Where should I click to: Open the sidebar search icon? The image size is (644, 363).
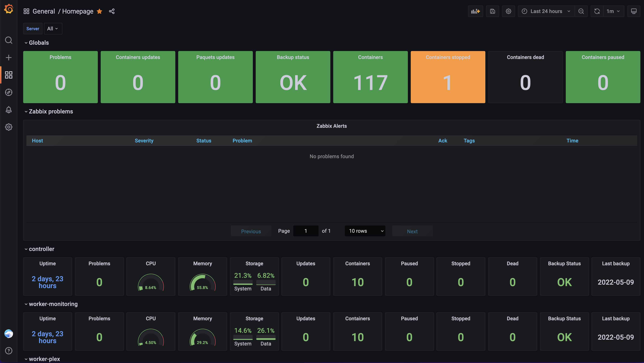click(x=9, y=40)
